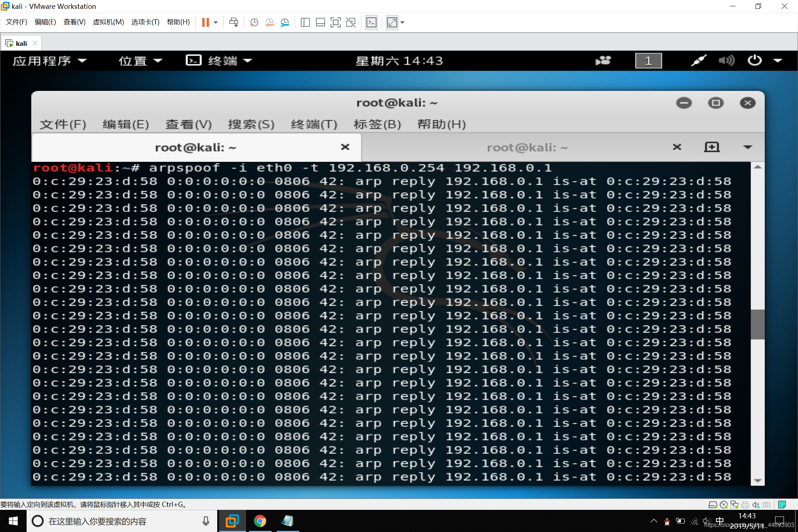
Task: Click the network adapter status icon
Action: (x=734, y=505)
